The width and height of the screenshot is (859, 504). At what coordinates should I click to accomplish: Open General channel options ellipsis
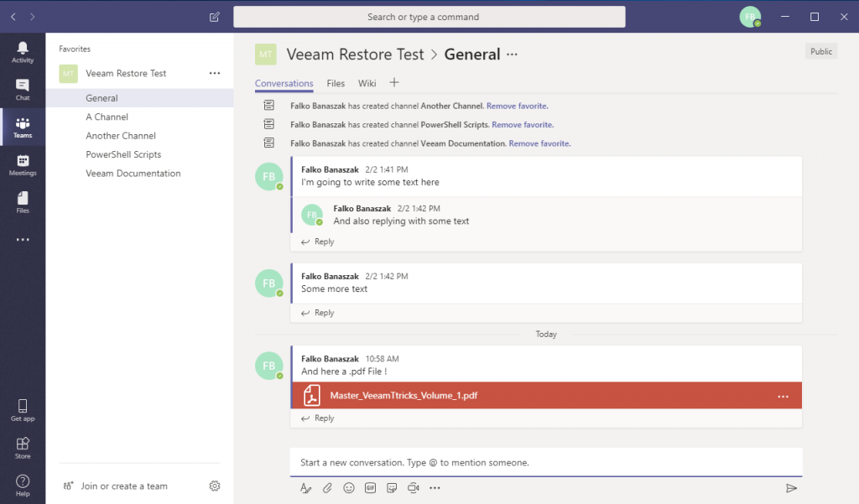512,55
